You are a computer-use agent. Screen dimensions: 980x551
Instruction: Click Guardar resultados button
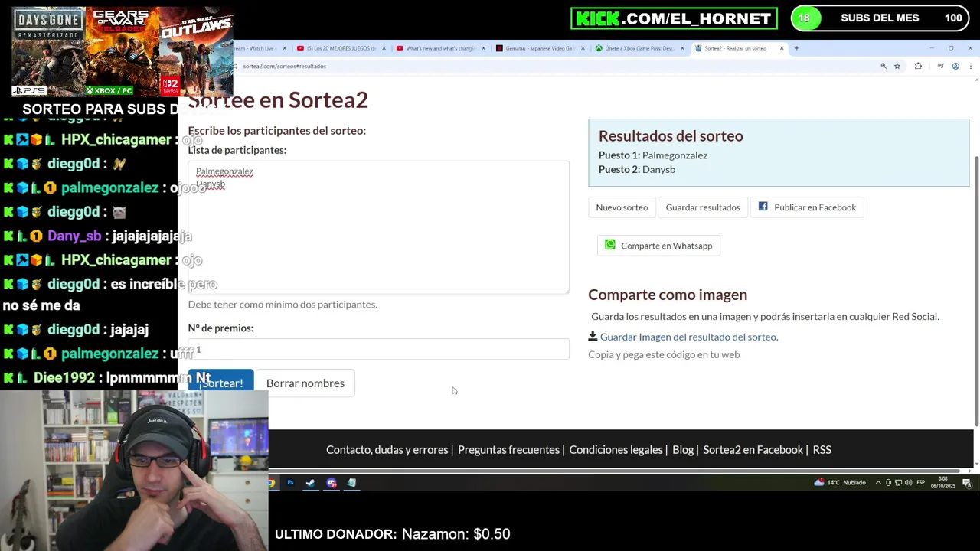(x=703, y=207)
